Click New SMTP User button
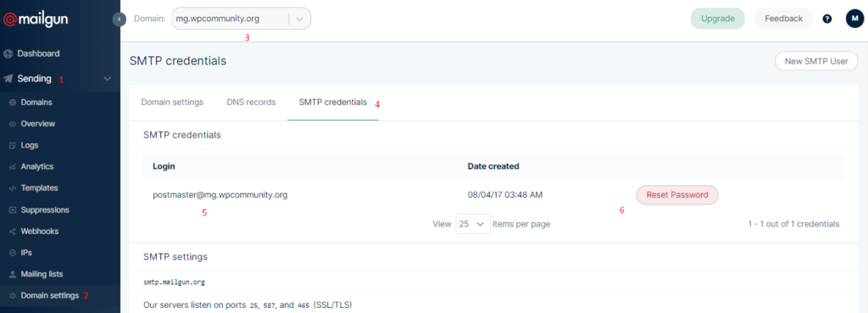The image size is (868, 313). [816, 61]
